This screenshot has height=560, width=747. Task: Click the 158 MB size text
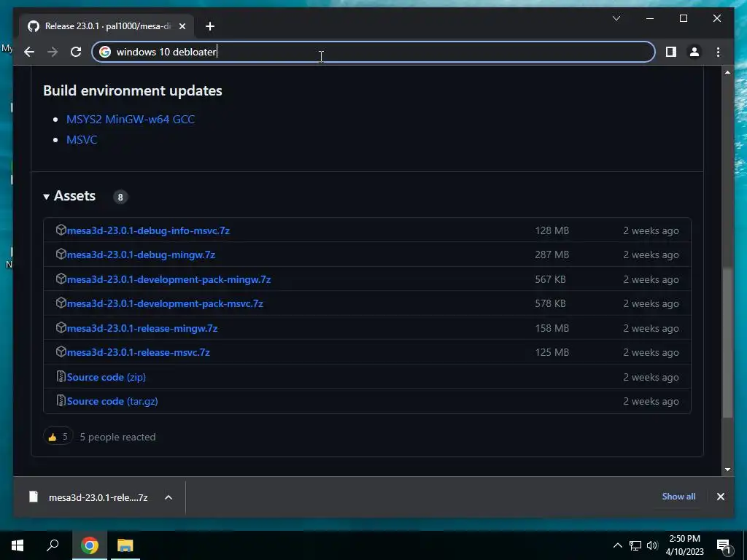coord(551,328)
